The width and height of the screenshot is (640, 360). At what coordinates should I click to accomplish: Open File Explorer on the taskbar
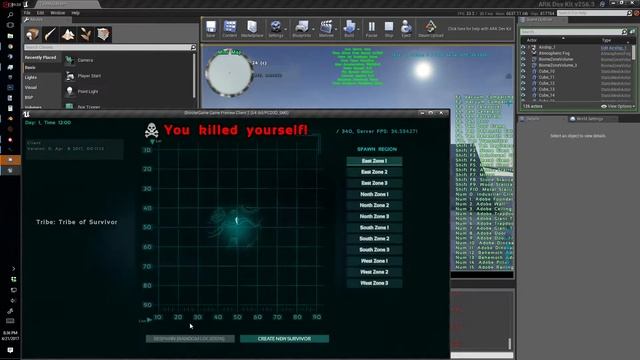10,36
